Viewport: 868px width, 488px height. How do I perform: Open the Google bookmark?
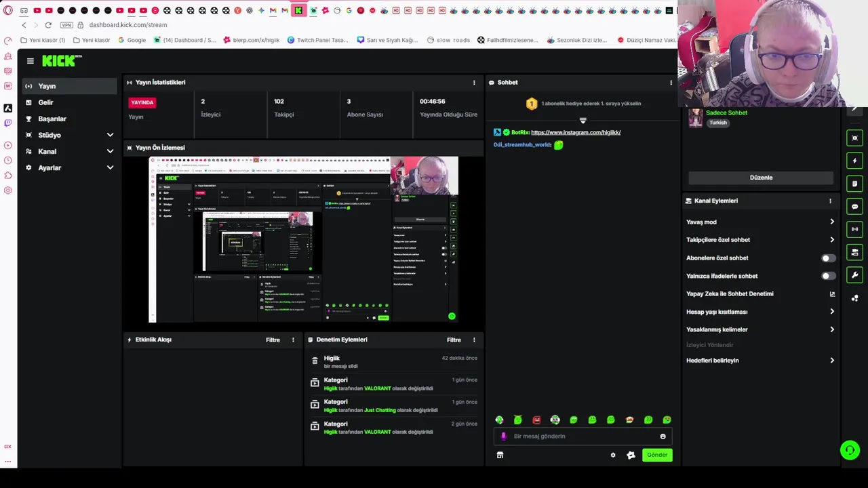tap(132, 40)
